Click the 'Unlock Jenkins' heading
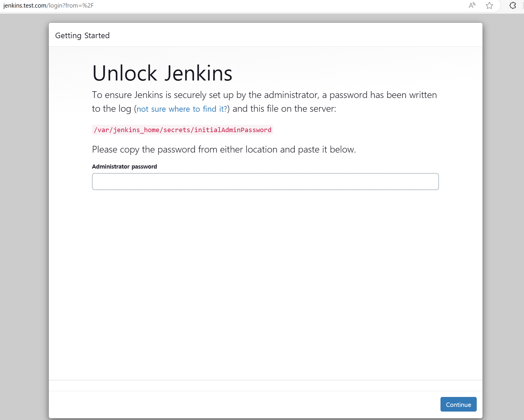Viewport: 524px width, 420px height. [x=162, y=73]
